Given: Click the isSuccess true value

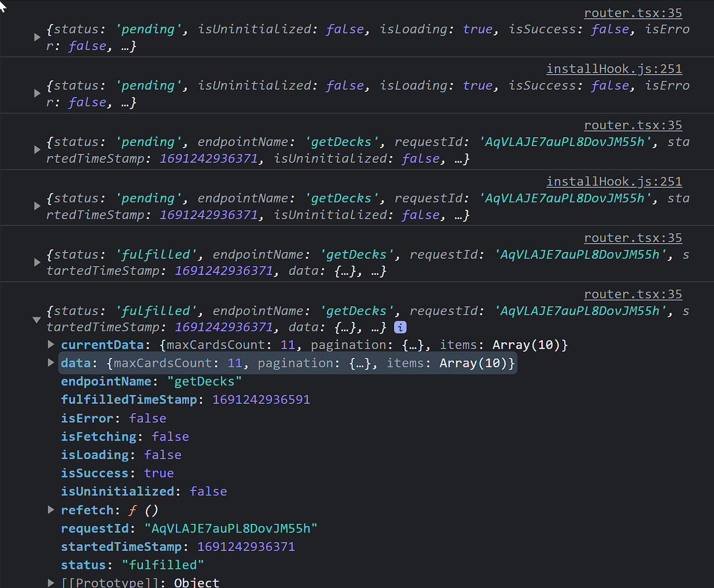Looking at the screenshot, I should click(159, 473).
